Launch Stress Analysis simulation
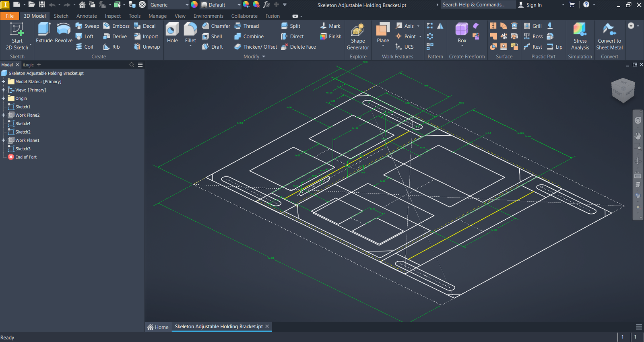Screen dimensions: 644x342 tap(580, 37)
